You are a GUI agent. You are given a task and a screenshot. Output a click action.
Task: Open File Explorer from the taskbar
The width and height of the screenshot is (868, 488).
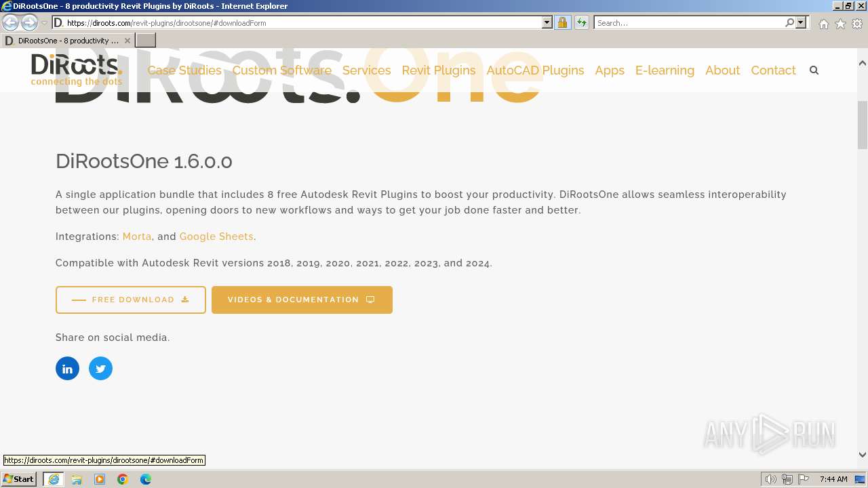77,479
